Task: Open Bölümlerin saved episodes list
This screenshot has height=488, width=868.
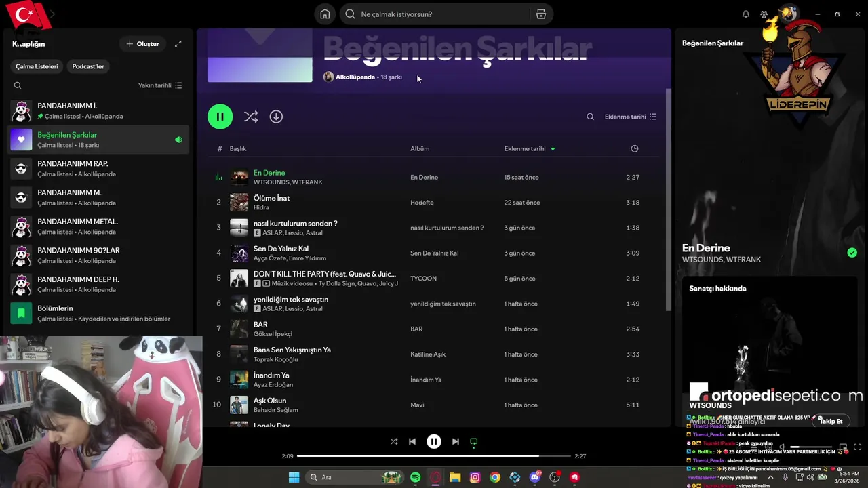Action: click(98, 313)
